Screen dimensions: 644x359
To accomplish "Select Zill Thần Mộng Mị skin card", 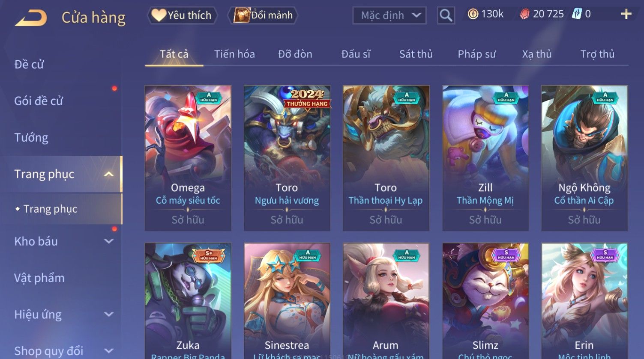I will [485, 158].
